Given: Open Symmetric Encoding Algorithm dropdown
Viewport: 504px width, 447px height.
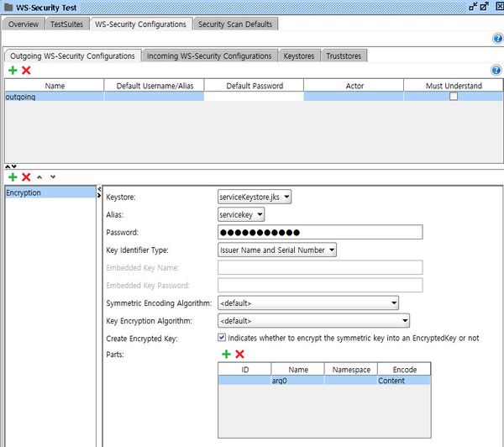Looking at the screenshot, I should pos(307,302).
